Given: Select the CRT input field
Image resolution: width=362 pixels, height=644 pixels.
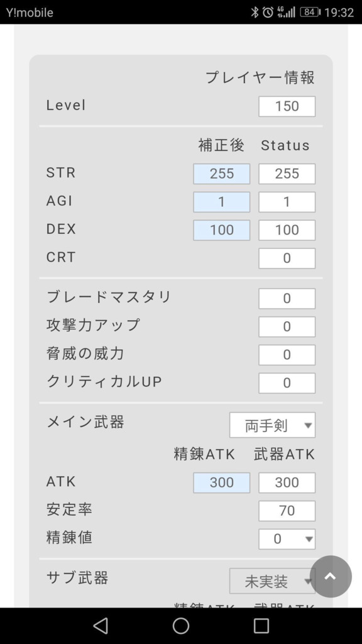Looking at the screenshot, I should (x=287, y=258).
